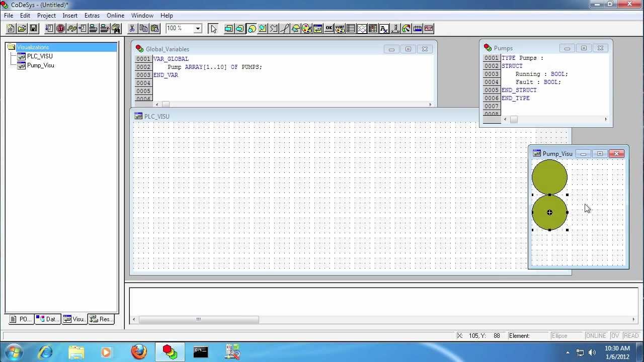Screen dimensions: 644x362
Task: Select the Polygon drawing tool
Action: tap(262, 29)
